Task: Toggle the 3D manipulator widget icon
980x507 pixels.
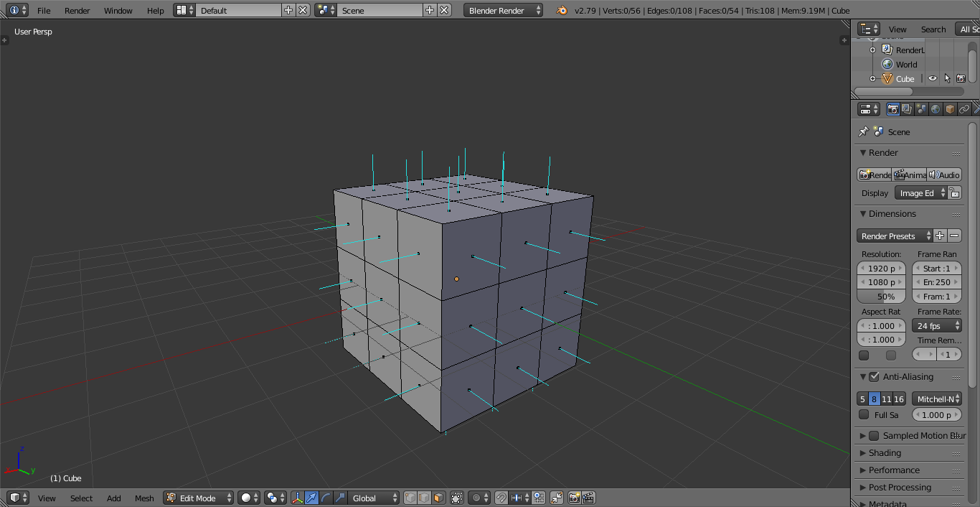Action: tap(297, 498)
